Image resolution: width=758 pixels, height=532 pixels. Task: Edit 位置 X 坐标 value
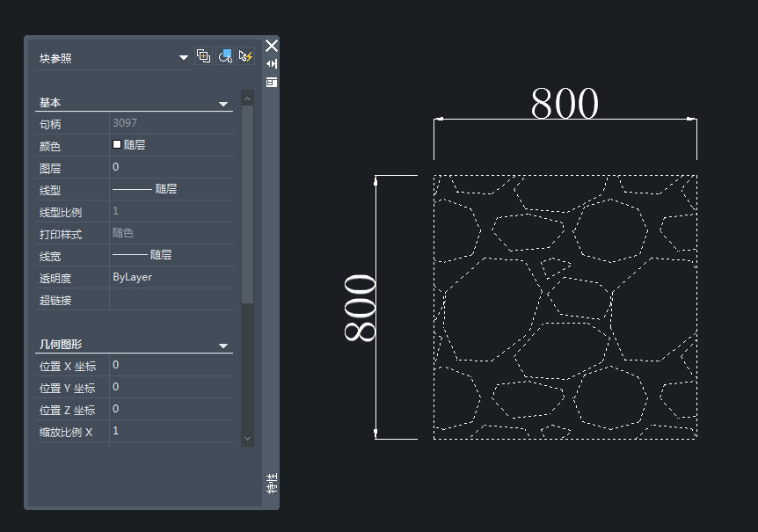pos(172,365)
